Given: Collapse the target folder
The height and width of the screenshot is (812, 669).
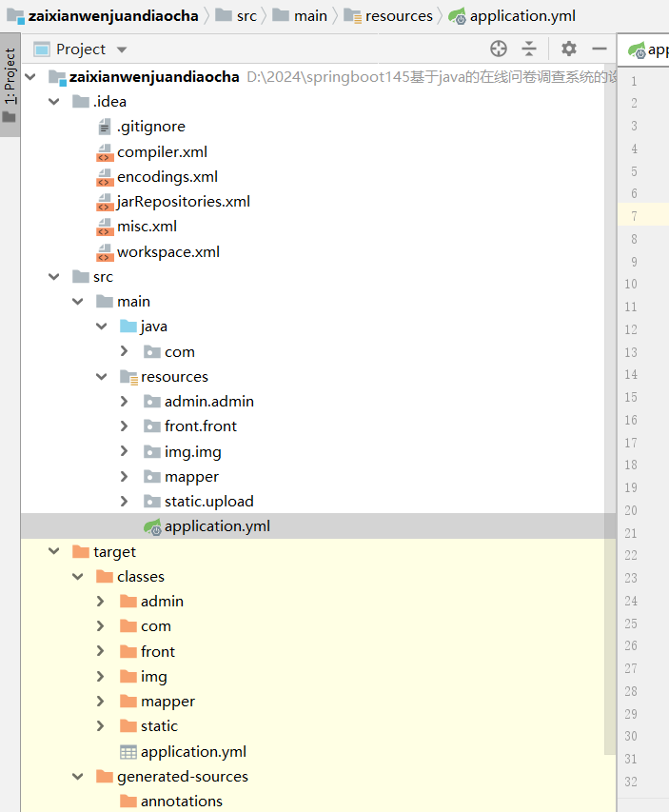Looking at the screenshot, I should pyautogui.click(x=54, y=551).
